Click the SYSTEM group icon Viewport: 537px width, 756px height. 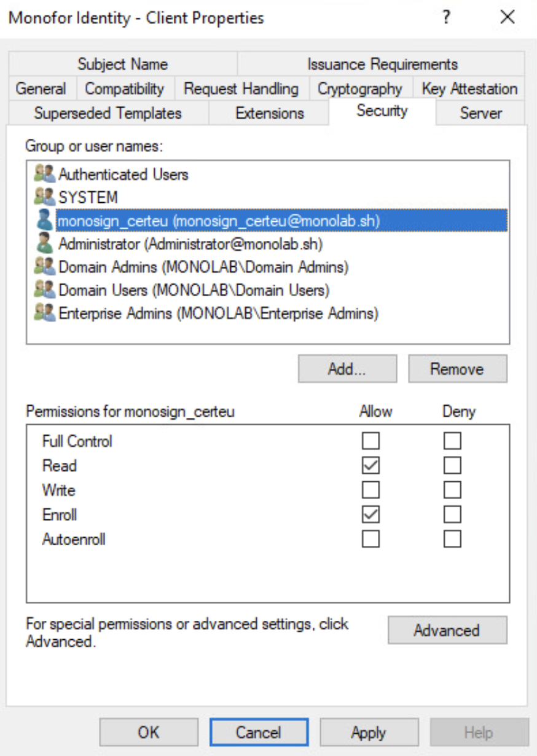[45, 197]
